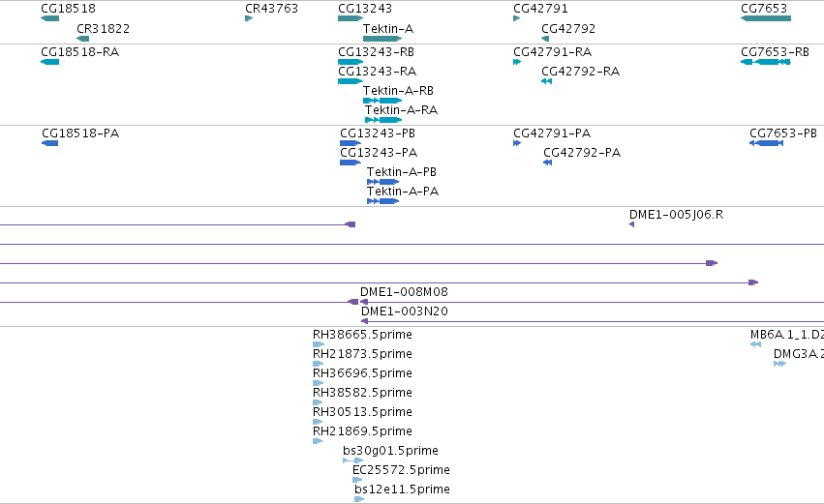The image size is (824, 504).
Task: Click the CG42791-RA transcript arrow
Action: pos(517,62)
